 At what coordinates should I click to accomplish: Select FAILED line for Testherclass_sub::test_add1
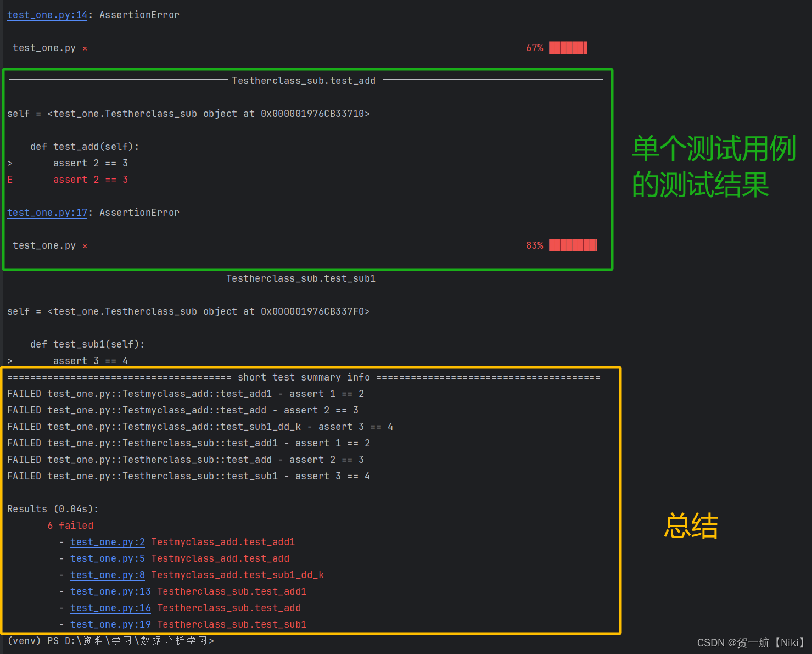[188, 443]
